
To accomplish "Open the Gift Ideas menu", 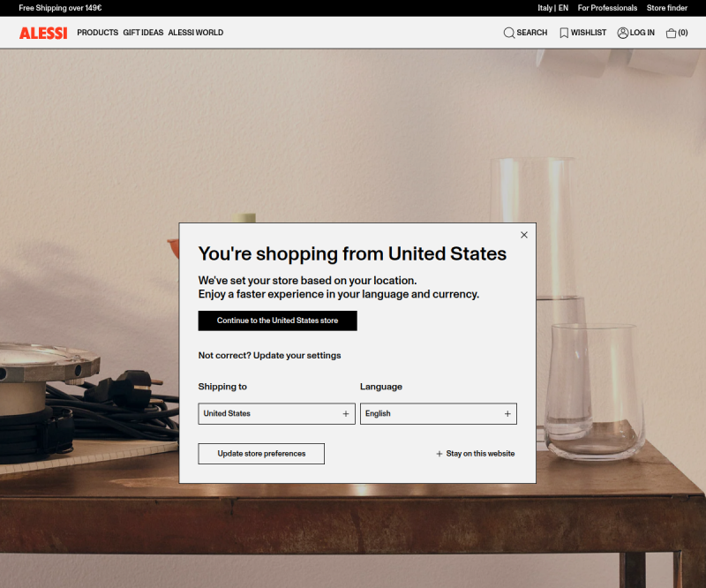I will (143, 33).
